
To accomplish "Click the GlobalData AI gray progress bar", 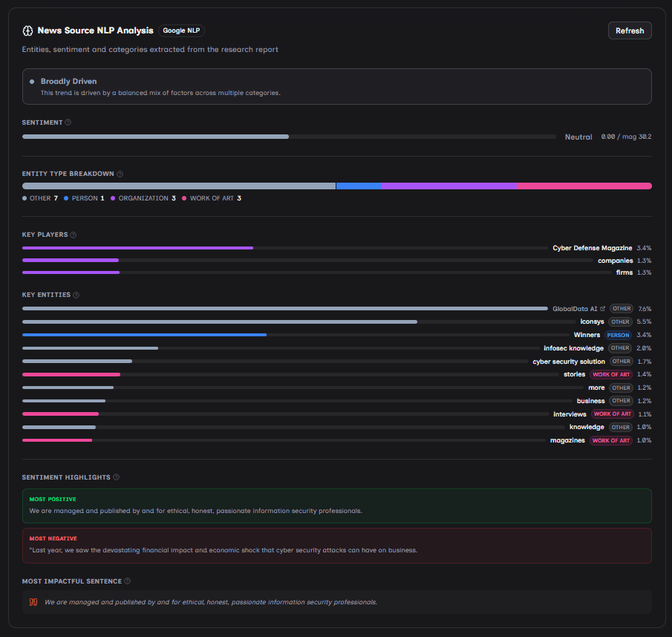I will point(285,308).
